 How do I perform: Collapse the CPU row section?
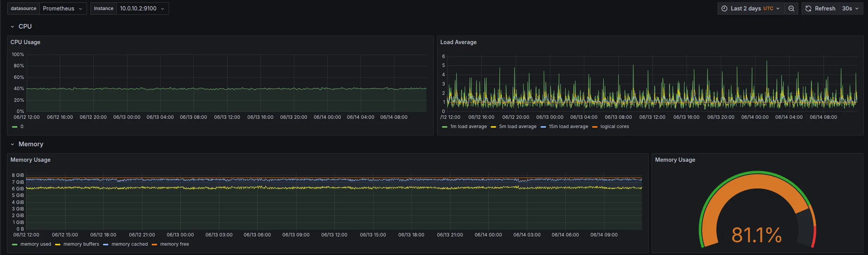tap(12, 27)
